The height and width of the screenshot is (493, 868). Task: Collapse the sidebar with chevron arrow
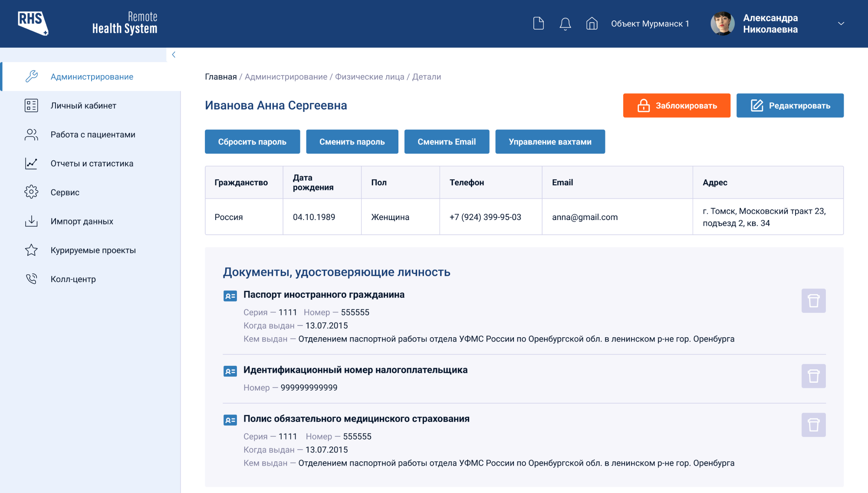[174, 55]
